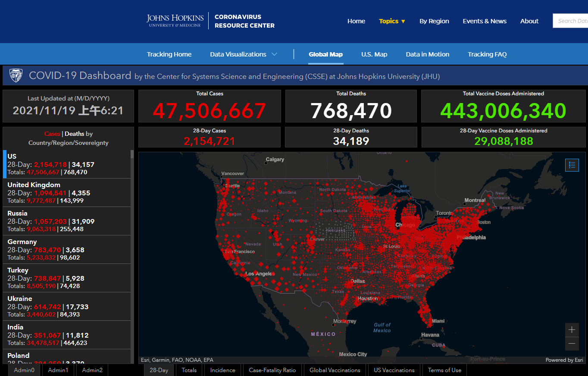The height and width of the screenshot is (376, 588).
Task: Click the Total Cases figure 47,506,667
Action: 210,111
